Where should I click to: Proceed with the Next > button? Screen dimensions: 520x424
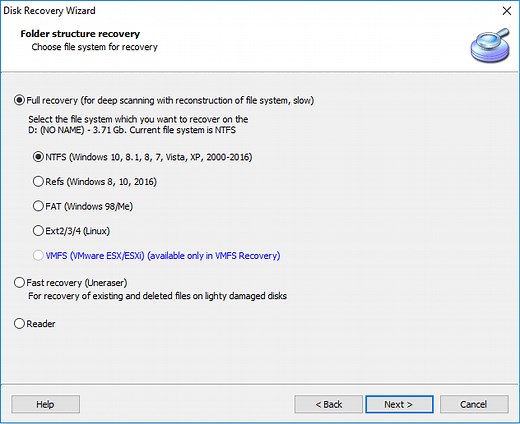[399, 404]
